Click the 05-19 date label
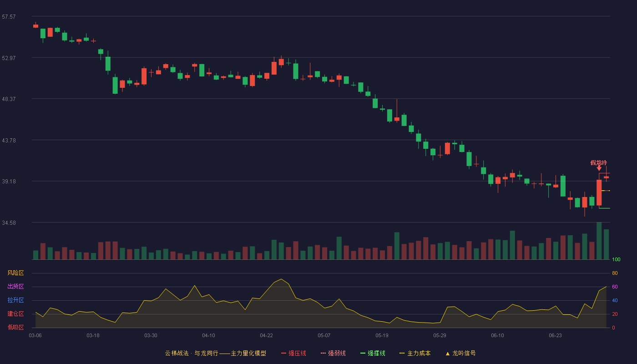This screenshot has width=637, height=364. coord(382,335)
